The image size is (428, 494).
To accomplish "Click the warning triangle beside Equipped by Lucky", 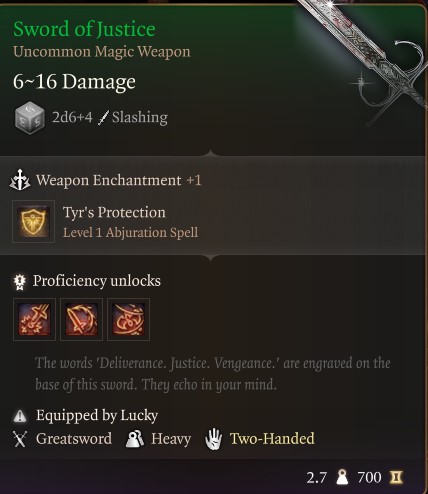I will point(20,416).
